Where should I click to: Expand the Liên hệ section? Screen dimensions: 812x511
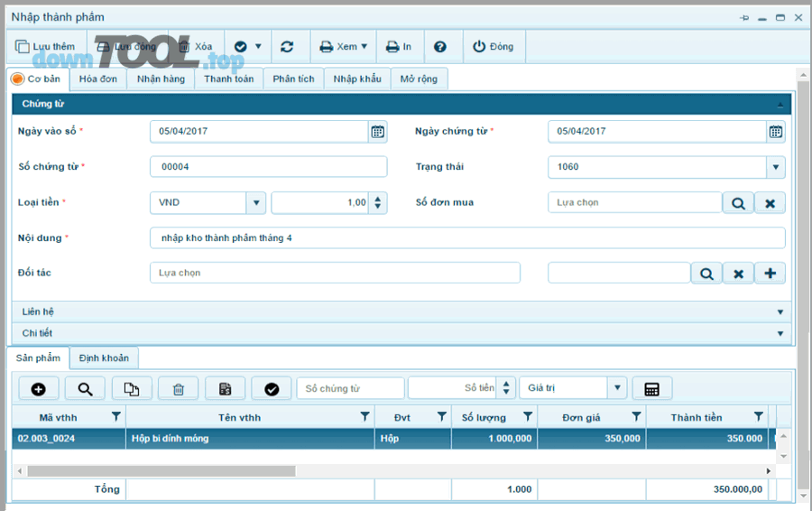pos(780,312)
